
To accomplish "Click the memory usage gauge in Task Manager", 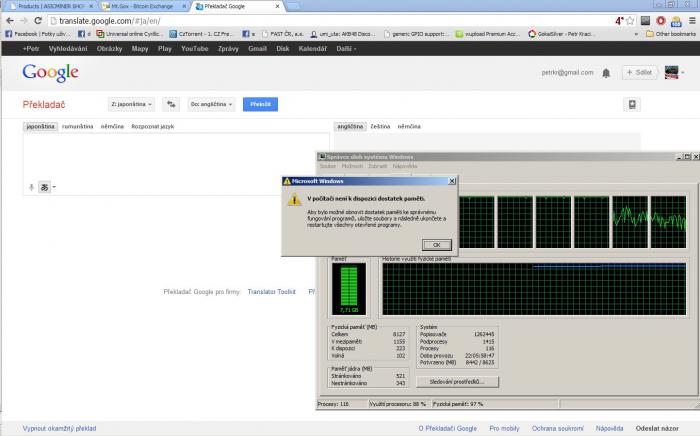I will 349,289.
